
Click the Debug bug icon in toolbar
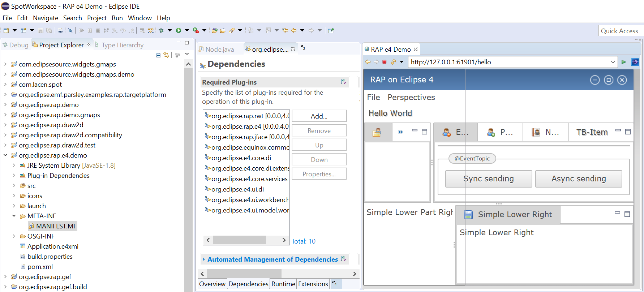coord(161,31)
